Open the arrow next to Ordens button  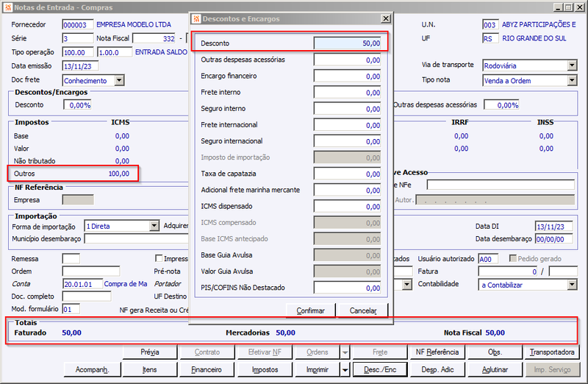[345, 352]
